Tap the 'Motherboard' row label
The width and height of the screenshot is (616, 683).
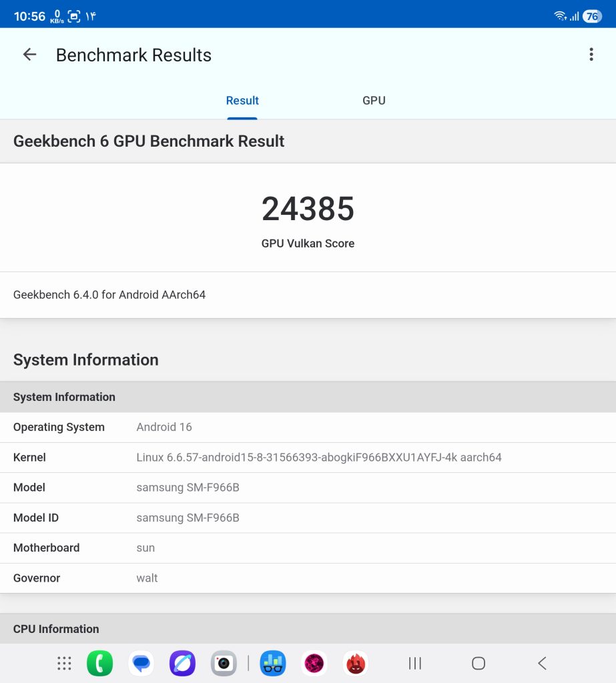click(46, 548)
